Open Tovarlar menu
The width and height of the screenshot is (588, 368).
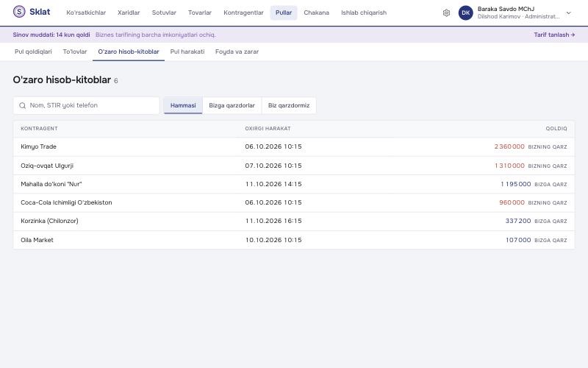click(x=200, y=13)
